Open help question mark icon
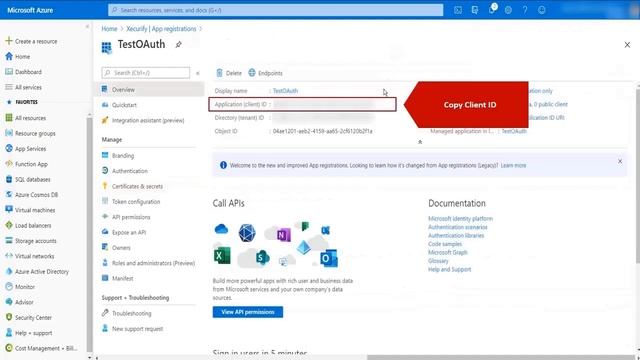The width and height of the screenshot is (640, 360). pyautogui.click(x=525, y=10)
